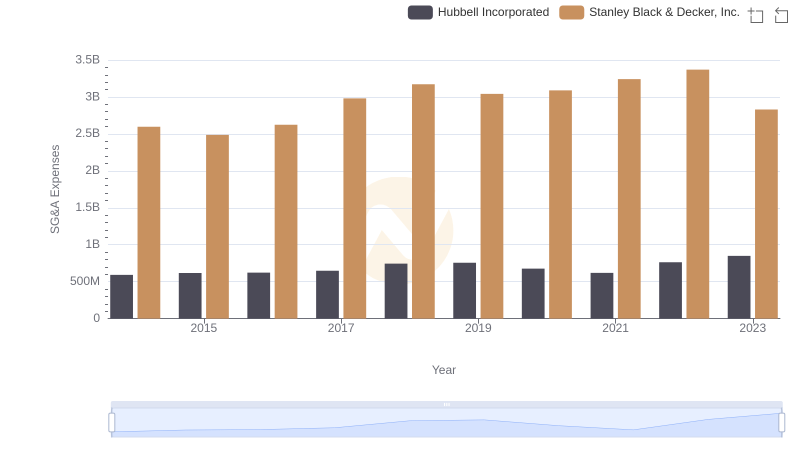Image resolution: width=800 pixels, height=461 pixels.
Task: Click Hubbell 2021 bar
Action: coord(602,295)
